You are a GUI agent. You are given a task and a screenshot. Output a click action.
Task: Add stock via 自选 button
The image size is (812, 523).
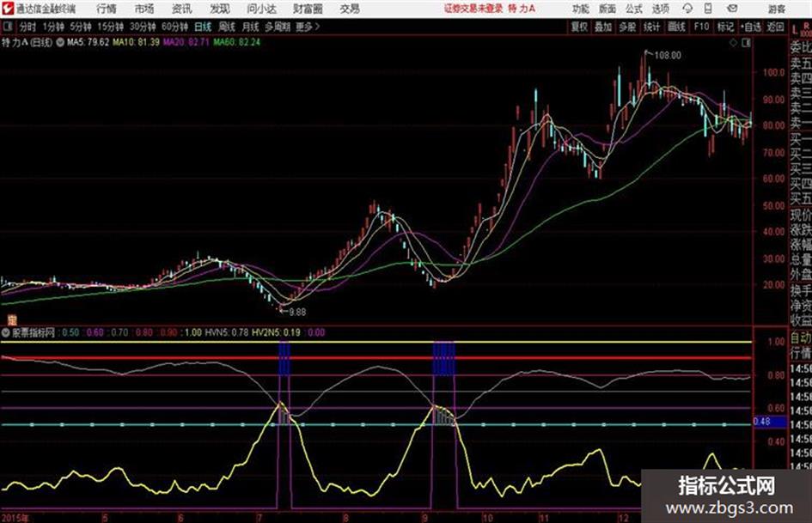(x=751, y=27)
